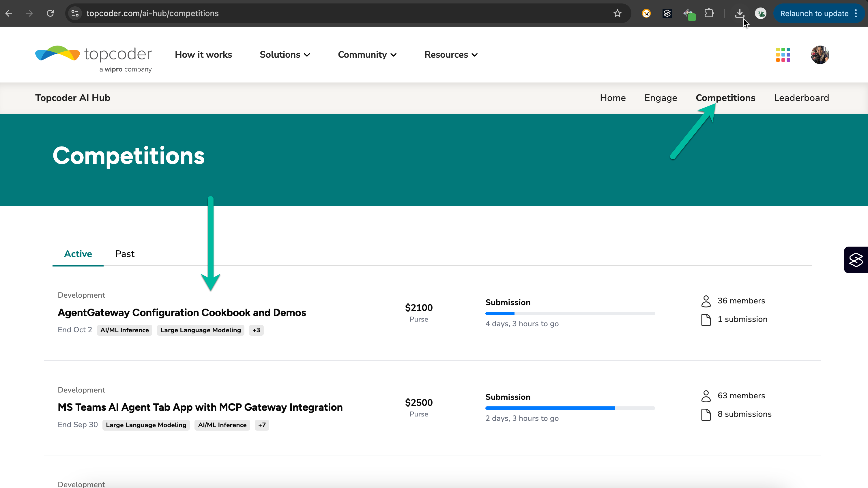
Task: Open the browser downloads icon
Action: (739, 14)
